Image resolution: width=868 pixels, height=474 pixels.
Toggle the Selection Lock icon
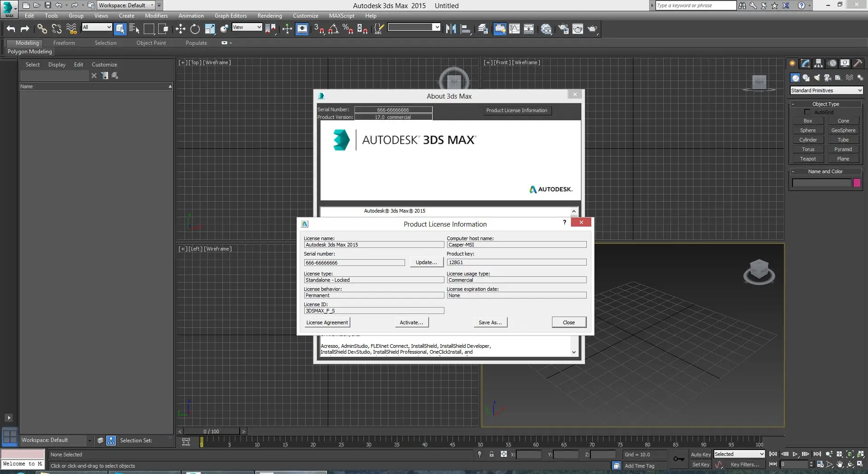pyautogui.click(x=491, y=455)
